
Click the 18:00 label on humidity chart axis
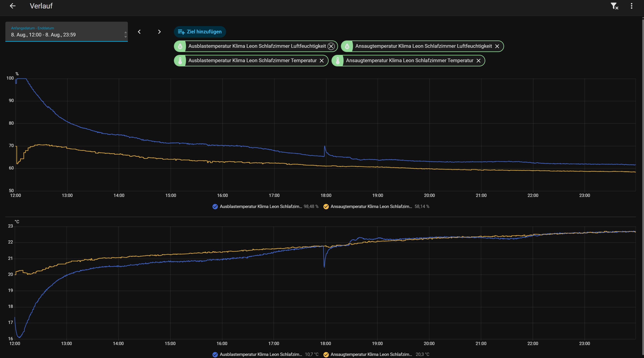(x=326, y=196)
